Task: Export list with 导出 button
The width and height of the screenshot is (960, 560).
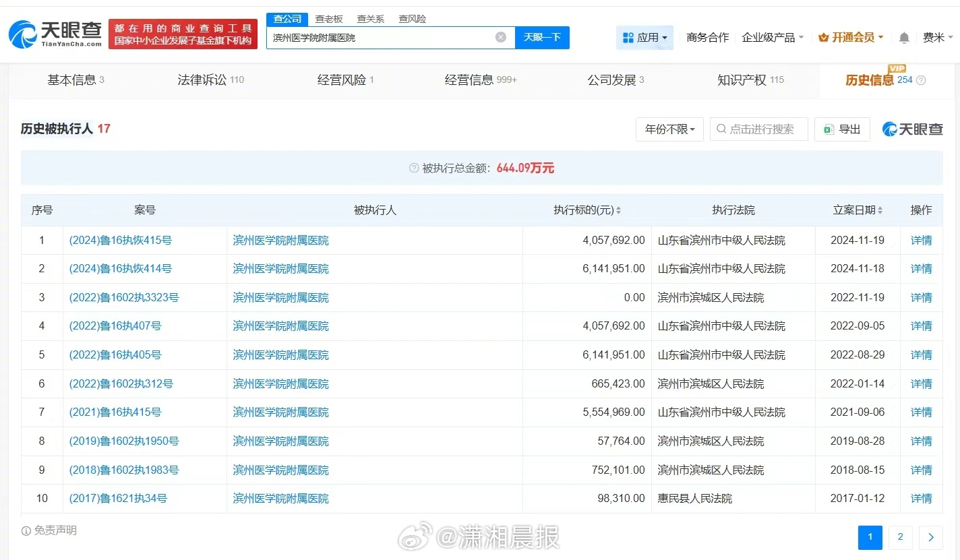Action: click(x=842, y=129)
